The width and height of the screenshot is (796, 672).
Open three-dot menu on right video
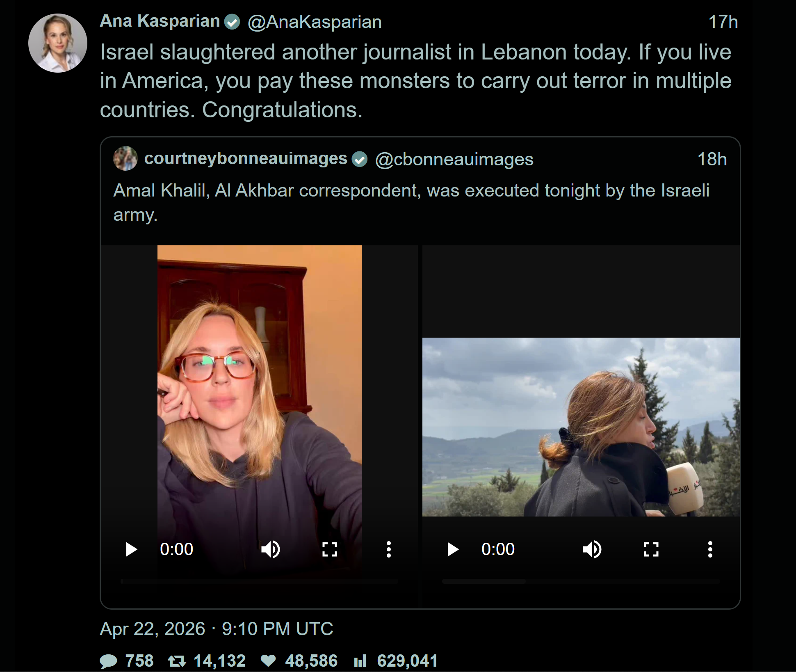pyautogui.click(x=710, y=549)
